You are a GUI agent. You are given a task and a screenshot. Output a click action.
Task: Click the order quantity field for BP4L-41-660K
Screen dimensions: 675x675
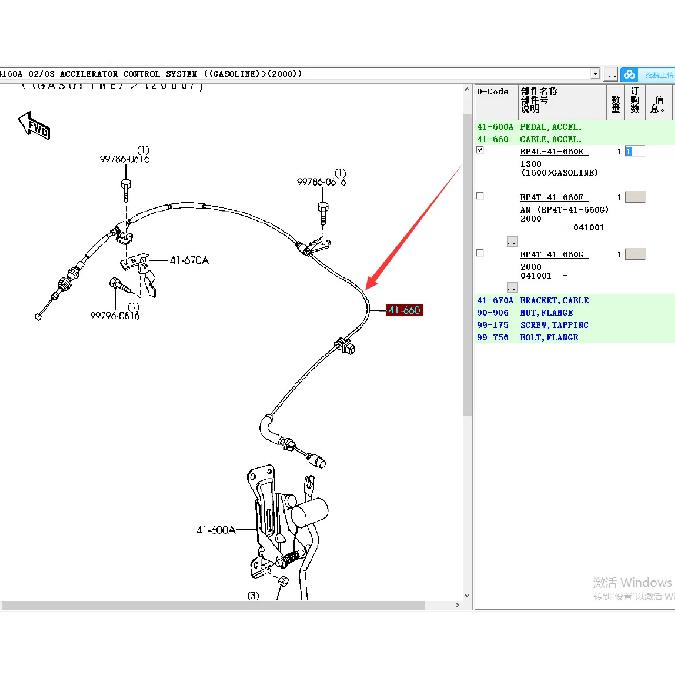(635, 151)
